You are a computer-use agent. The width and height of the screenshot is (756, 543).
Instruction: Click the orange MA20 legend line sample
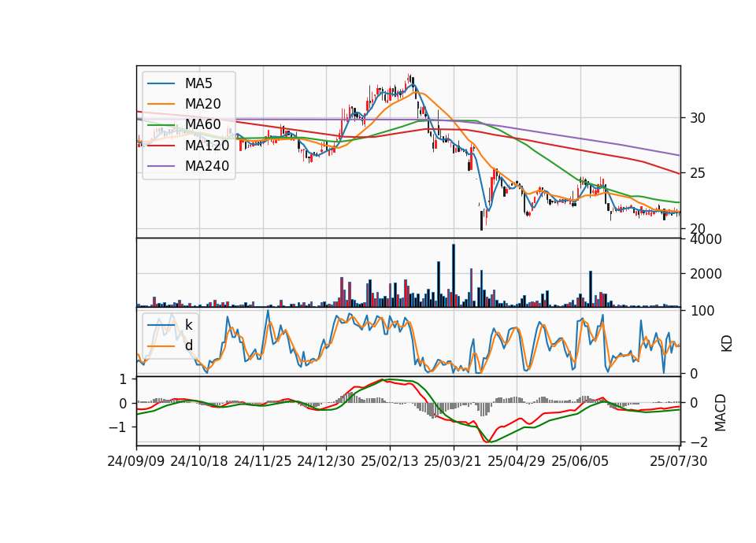point(161,104)
